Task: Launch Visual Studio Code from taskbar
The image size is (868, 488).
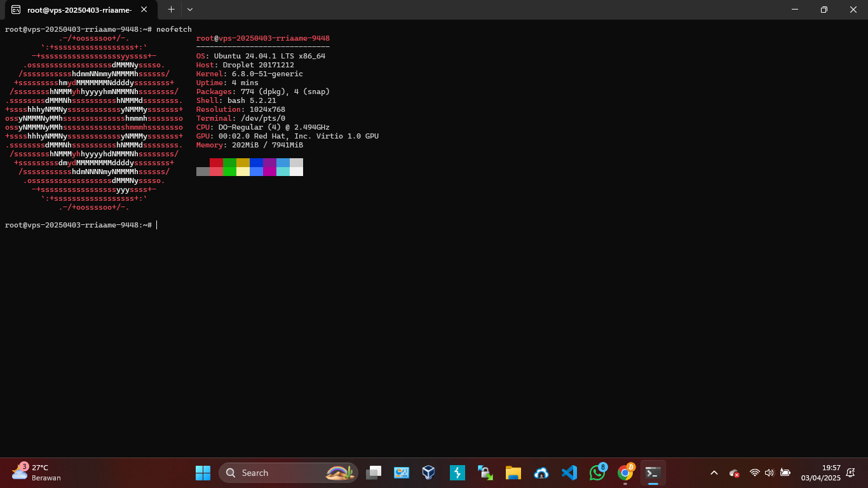Action: pos(569,473)
